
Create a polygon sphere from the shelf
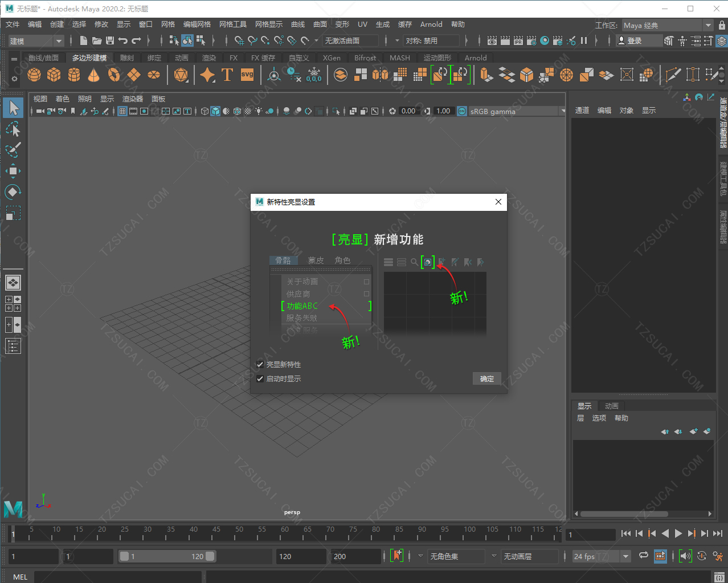(34, 75)
